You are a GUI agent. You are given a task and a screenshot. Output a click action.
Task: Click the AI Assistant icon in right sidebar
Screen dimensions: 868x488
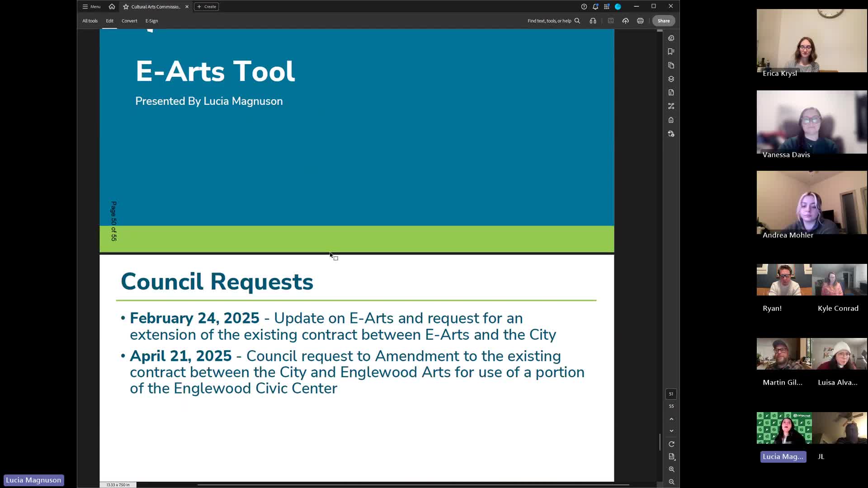tap(671, 38)
